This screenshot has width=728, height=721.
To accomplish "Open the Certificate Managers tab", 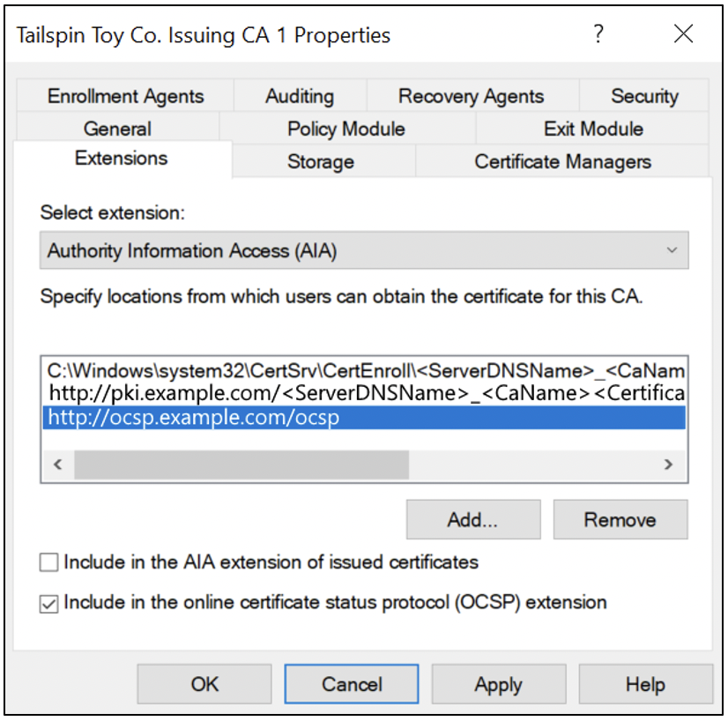I will click(562, 161).
